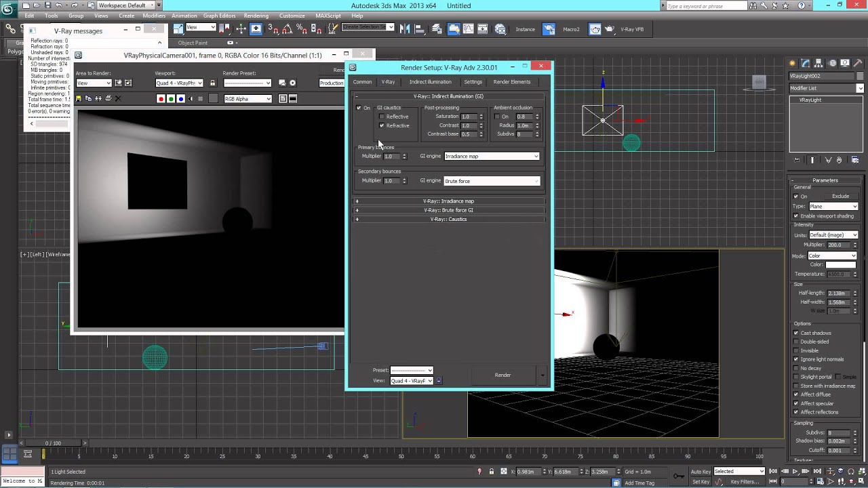Switch to V-Ray tab in Render Setup

[388, 82]
